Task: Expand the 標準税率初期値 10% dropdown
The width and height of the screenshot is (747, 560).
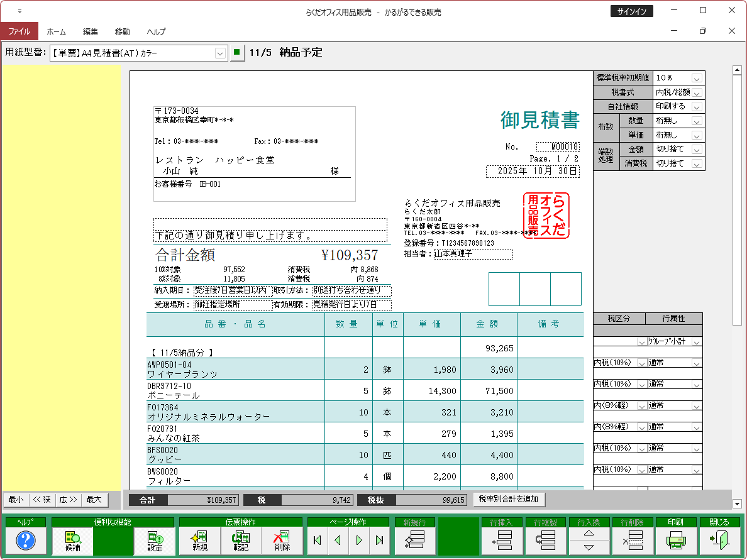Action: click(x=697, y=79)
